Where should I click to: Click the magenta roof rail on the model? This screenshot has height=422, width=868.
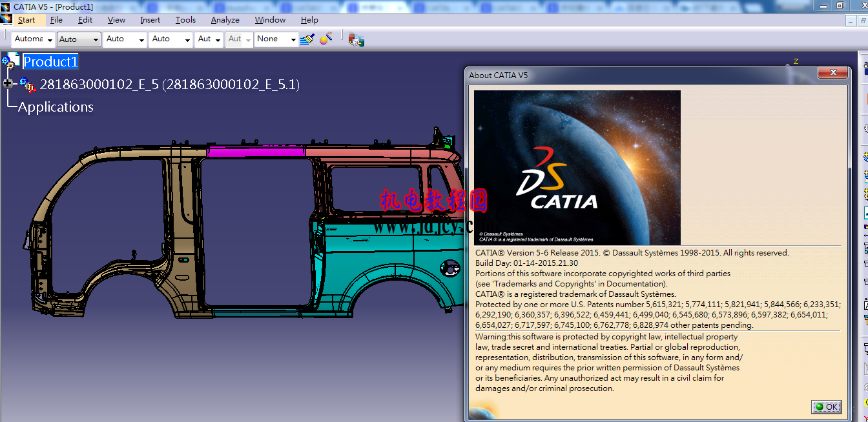(256, 153)
